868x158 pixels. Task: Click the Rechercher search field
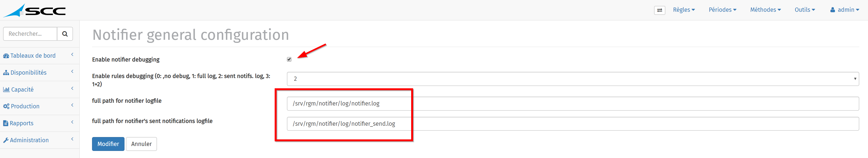click(x=30, y=34)
